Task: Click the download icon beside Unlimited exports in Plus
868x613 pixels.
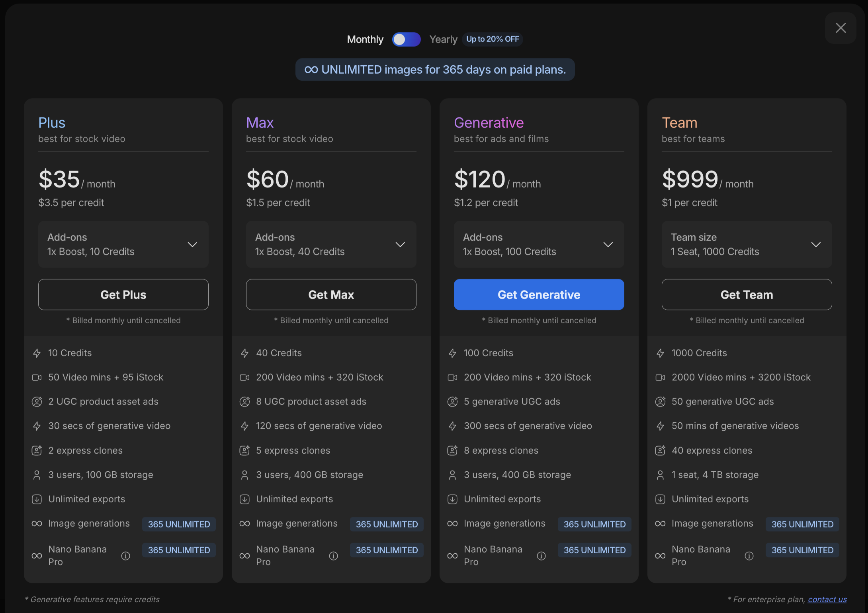Action: (x=37, y=499)
